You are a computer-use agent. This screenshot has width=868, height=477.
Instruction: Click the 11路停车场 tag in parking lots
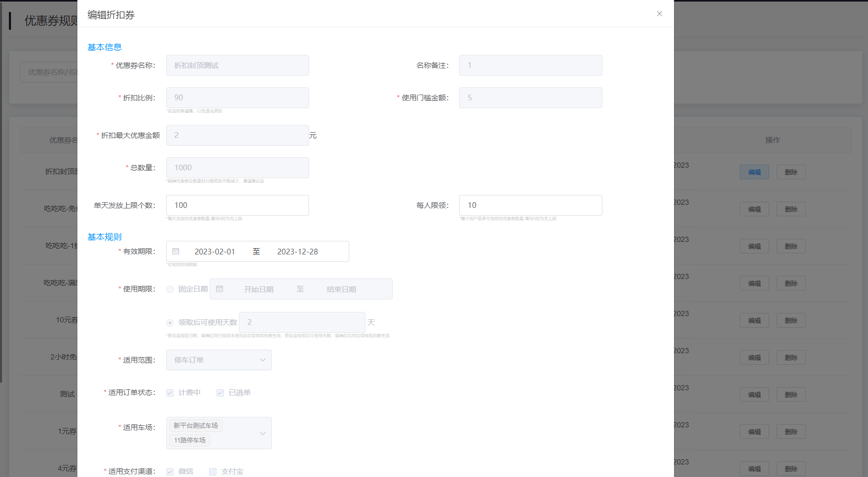[189, 440]
